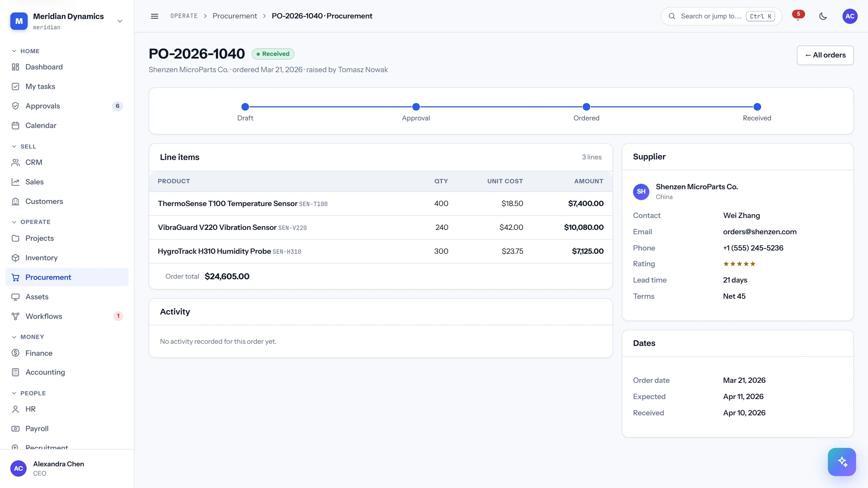This screenshot has height=488, width=868.
Task: Click the $10,080.00 amount cell
Action: click(584, 227)
